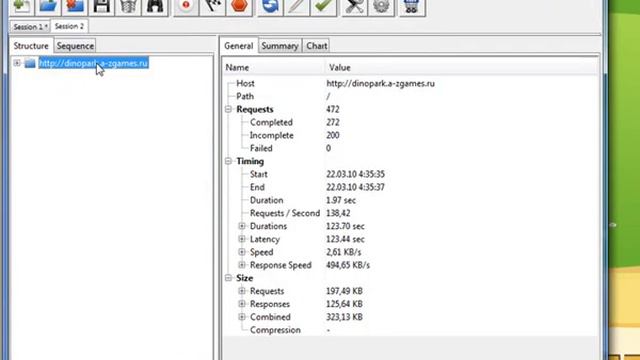Switch to the Session 2 tab
Image resolution: width=640 pixels, height=360 pixels.
pos(69,27)
